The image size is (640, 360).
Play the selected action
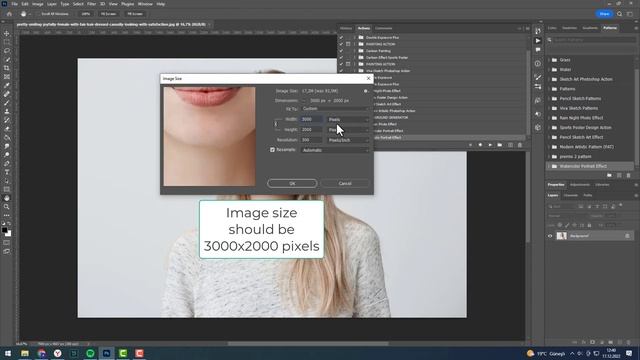490,145
